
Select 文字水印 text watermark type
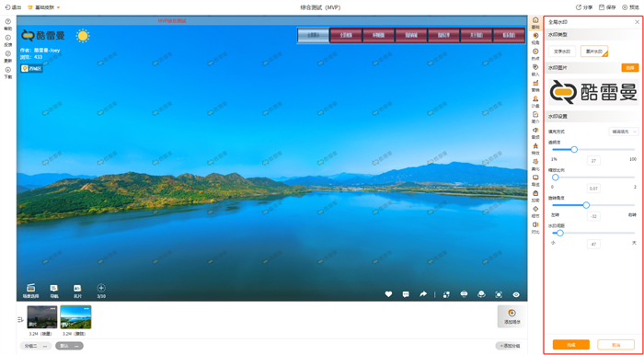(x=562, y=52)
